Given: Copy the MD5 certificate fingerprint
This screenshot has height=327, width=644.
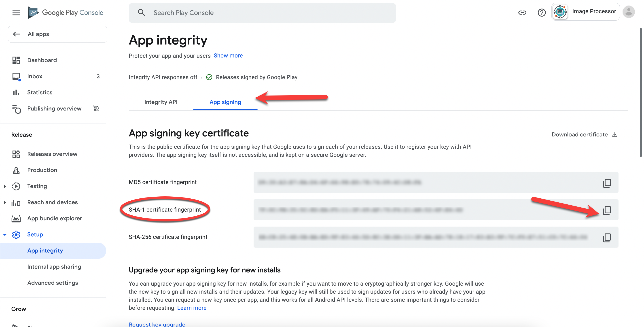Looking at the screenshot, I should click(x=607, y=183).
